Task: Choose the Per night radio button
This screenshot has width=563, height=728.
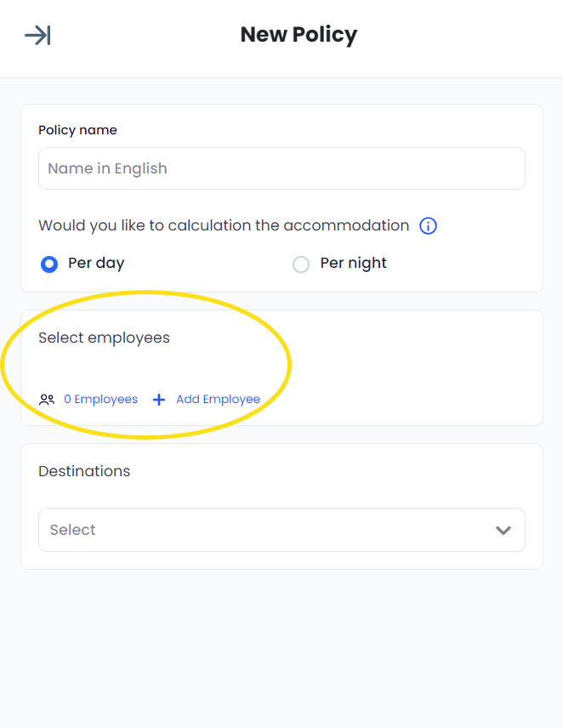Action: 300,264
